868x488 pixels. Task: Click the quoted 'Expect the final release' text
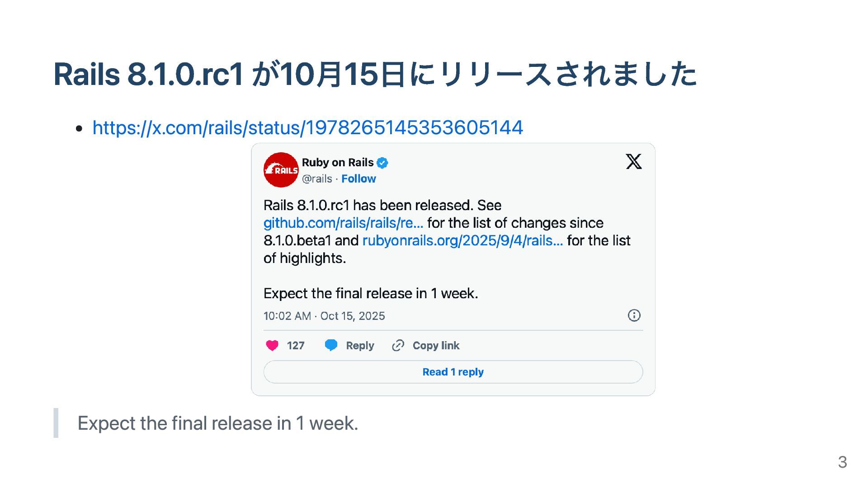(218, 423)
